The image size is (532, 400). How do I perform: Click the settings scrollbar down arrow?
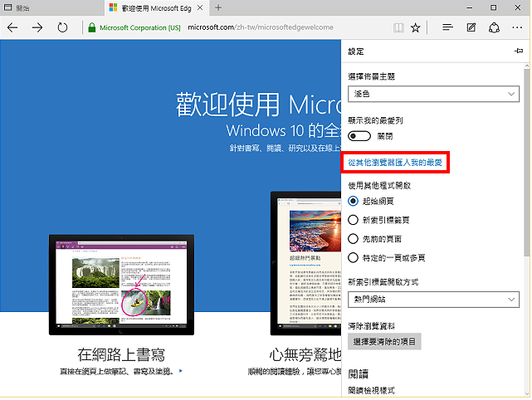(x=527, y=393)
